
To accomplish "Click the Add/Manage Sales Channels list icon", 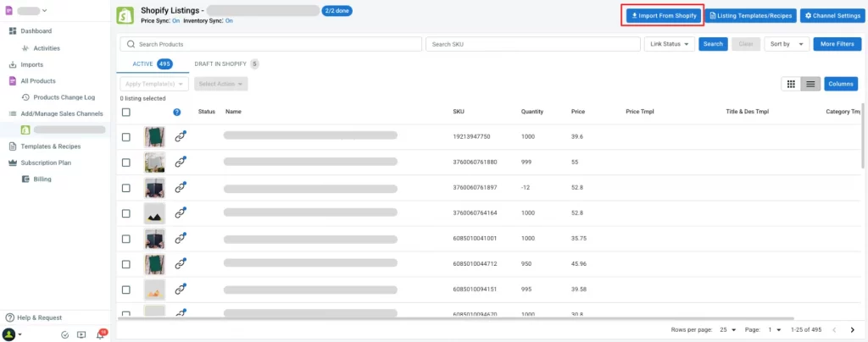I will (x=13, y=113).
